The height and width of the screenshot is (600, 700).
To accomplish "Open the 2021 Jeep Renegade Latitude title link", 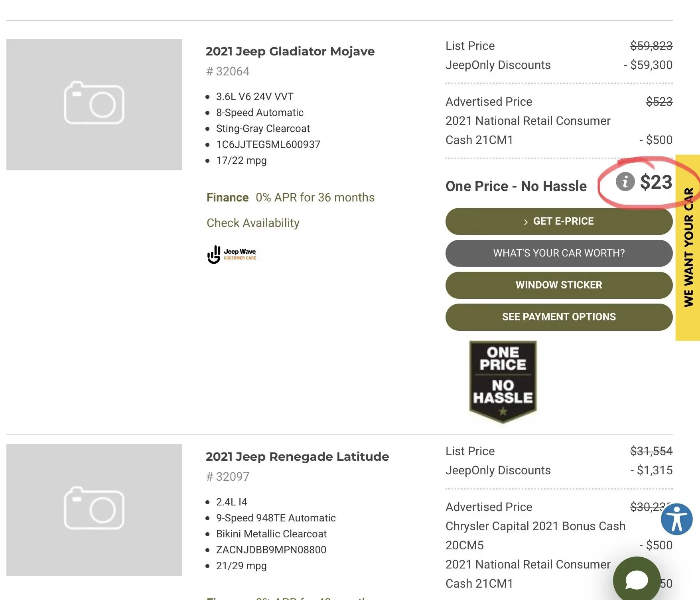I will pyautogui.click(x=297, y=457).
